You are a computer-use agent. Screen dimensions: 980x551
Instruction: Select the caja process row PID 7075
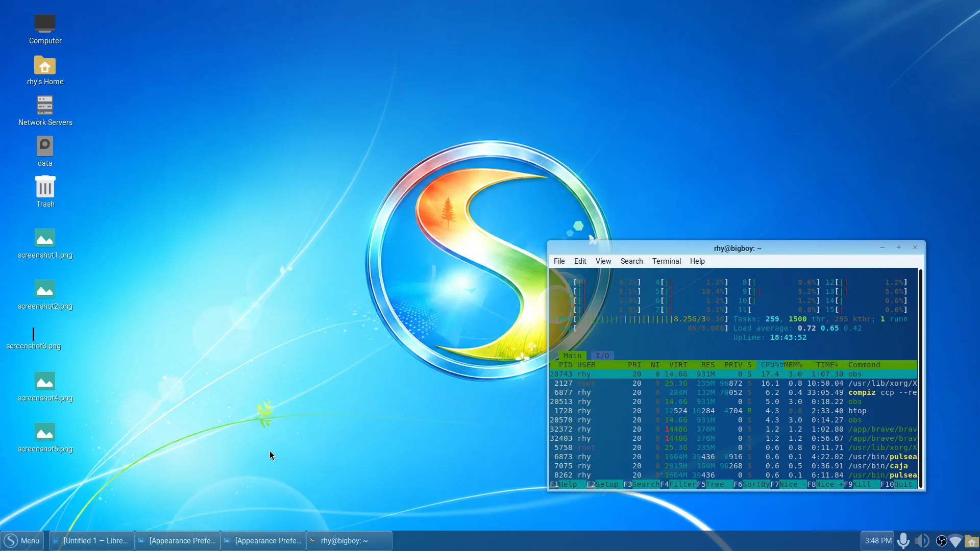point(733,466)
